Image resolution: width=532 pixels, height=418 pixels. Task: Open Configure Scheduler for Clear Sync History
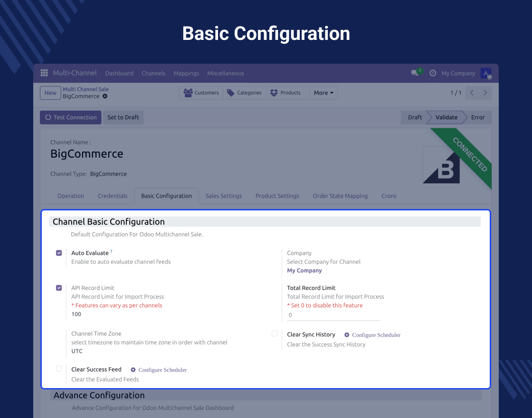click(x=376, y=335)
